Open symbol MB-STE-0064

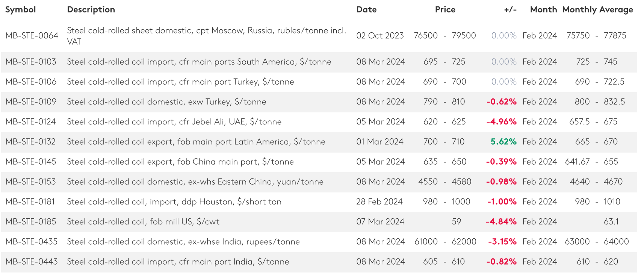tap(32, 36)
